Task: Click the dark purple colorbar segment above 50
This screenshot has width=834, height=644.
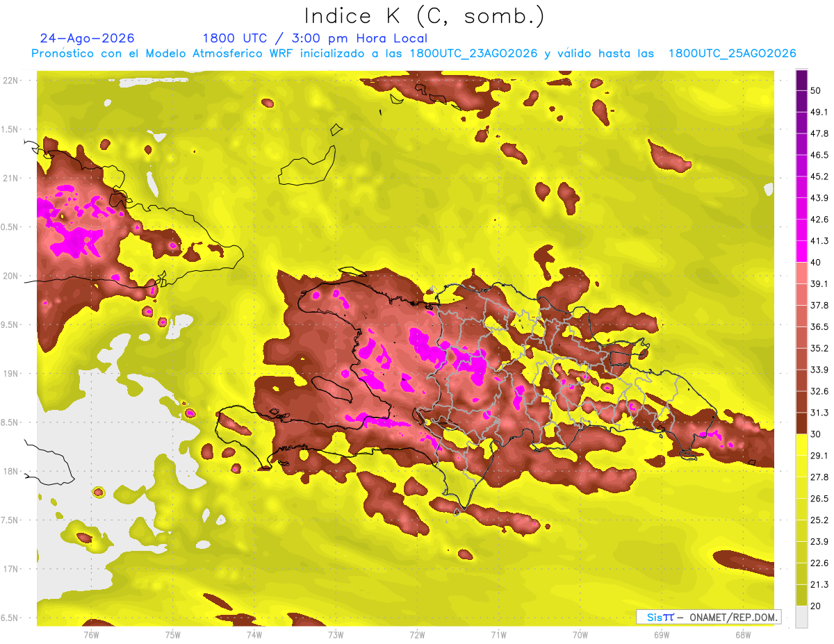Action: tap(801, 80)
